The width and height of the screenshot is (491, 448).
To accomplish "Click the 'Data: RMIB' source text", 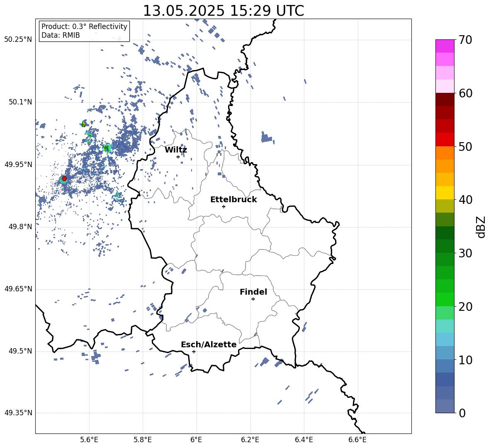I will [x=61, y=35].
